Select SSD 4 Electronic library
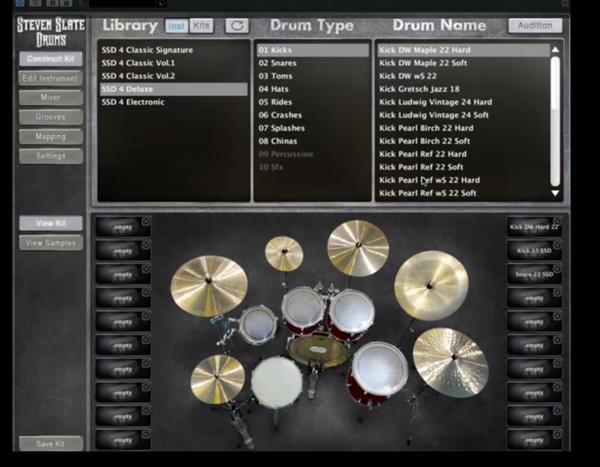This screenshot has height=467, width=600. 174,102
